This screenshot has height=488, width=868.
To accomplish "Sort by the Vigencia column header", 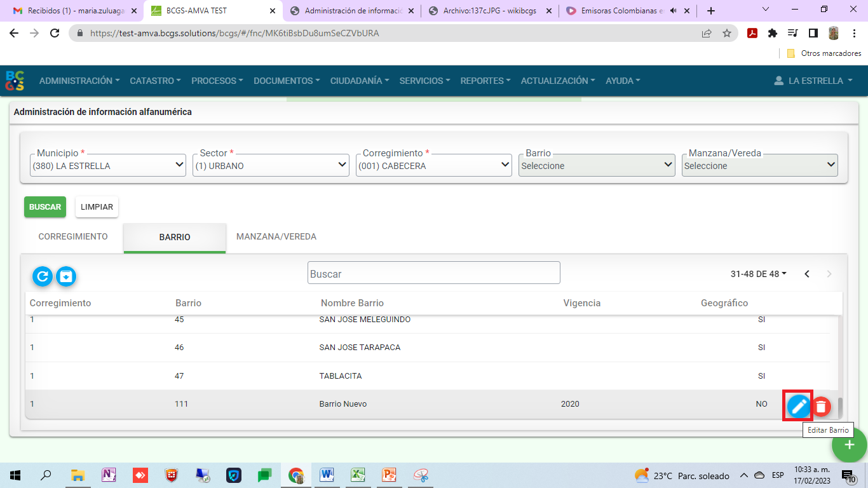I will tap(582, 303).
